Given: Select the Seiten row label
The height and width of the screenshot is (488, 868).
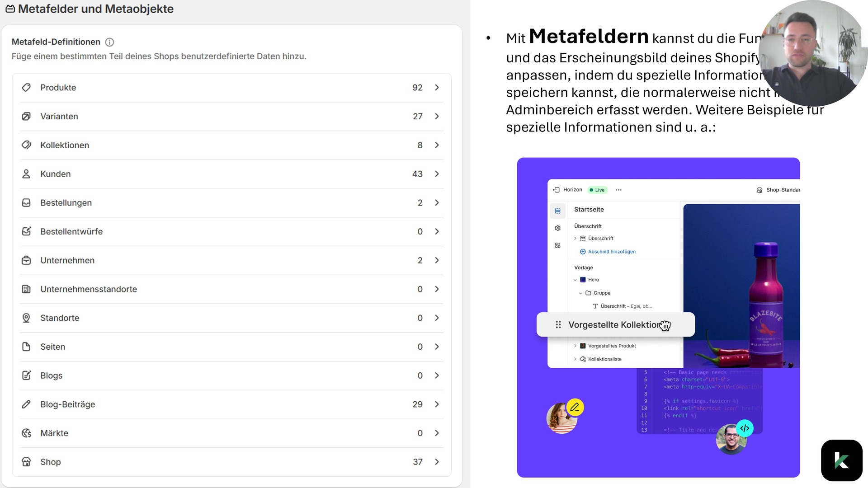Looking at the screenshot, I should (x=52, y=347).
